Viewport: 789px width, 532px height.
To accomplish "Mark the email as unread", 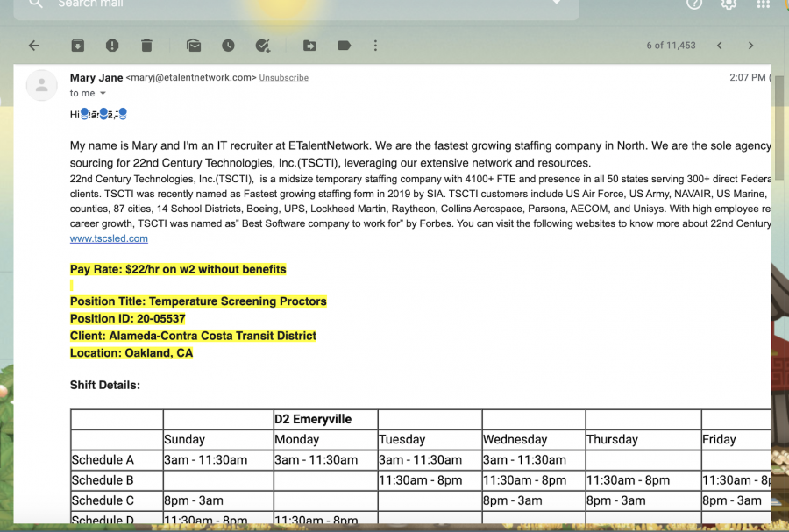I will tap(194, 46).
